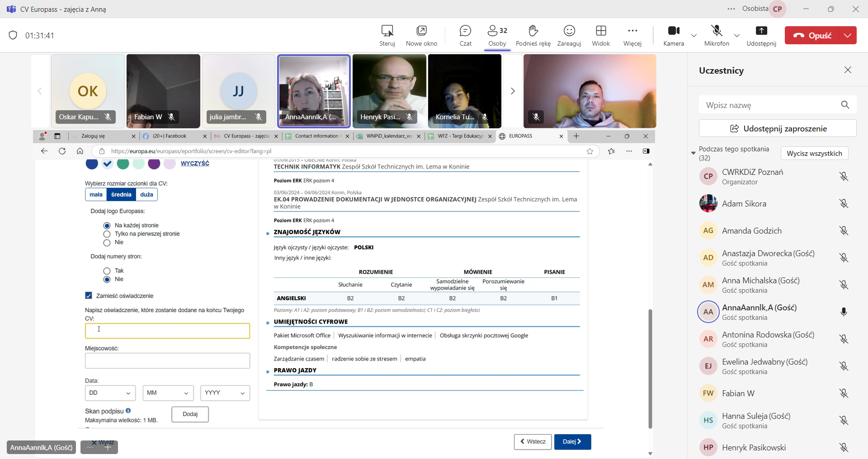Select Tak for page numbers
The image size is (868, 459).
[107, 271]
